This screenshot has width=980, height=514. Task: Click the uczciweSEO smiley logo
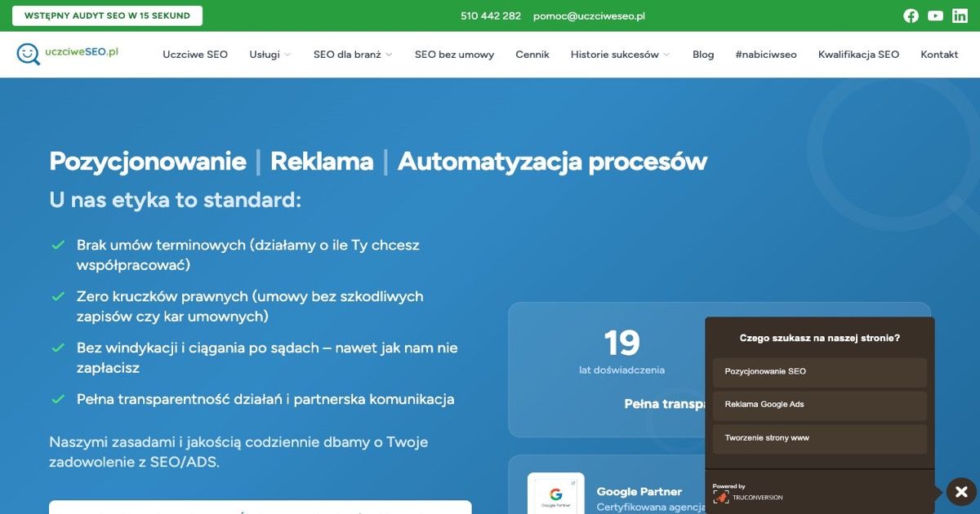pyautogui.click(x=29, y=53)
